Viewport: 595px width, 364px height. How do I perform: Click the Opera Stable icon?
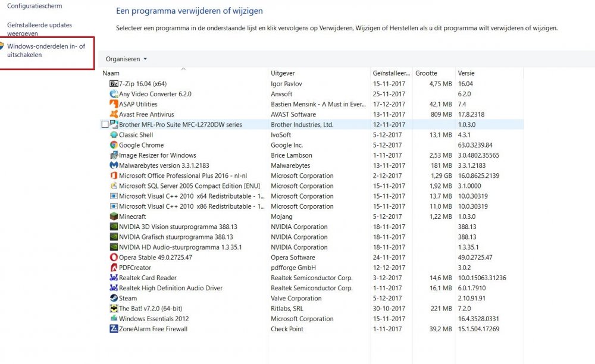114,258
